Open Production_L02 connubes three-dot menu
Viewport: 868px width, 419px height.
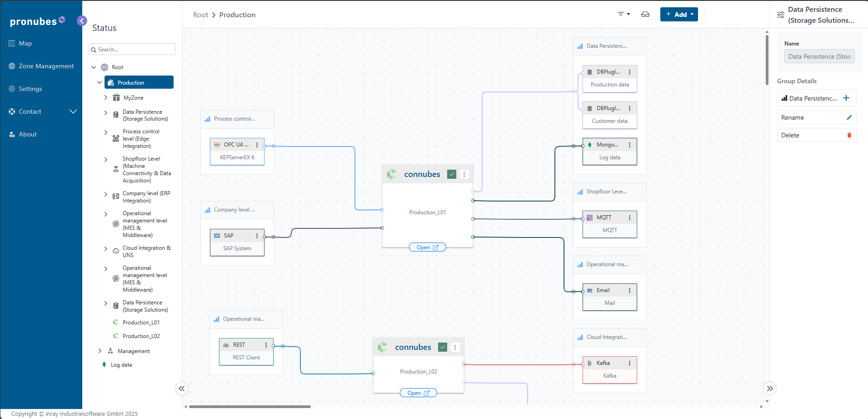tap(455, 347)
